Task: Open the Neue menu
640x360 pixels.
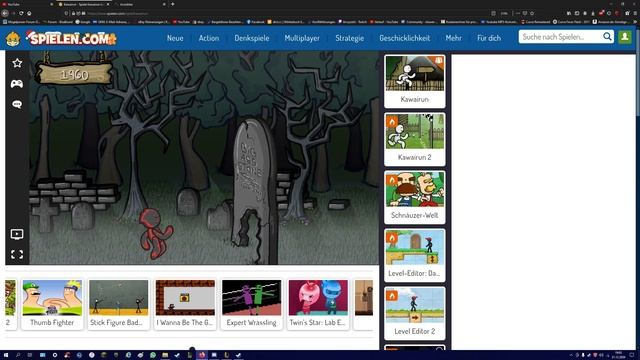Action: (175, 38)
